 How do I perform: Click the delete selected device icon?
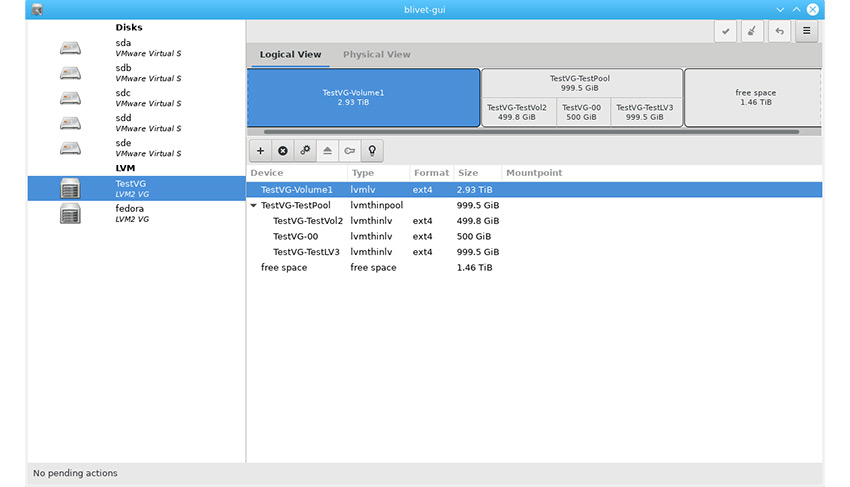[x=283, y=151]
